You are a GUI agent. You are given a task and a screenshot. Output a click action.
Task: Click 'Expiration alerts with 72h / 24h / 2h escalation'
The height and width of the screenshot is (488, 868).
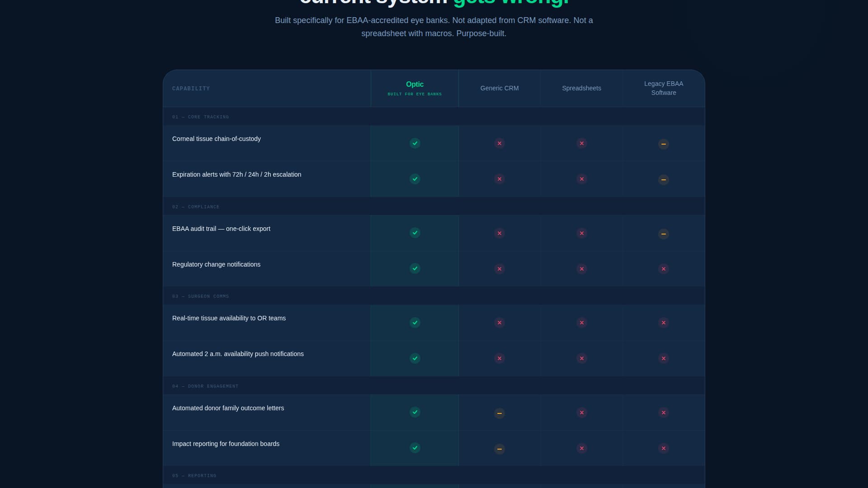tap(236, 174)
